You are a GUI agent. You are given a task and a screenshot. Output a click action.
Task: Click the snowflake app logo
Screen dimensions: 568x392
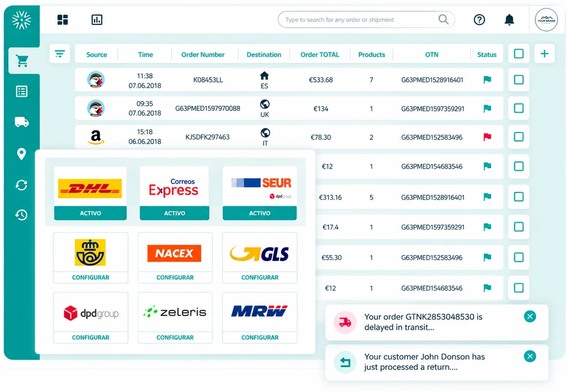point(22,20)
